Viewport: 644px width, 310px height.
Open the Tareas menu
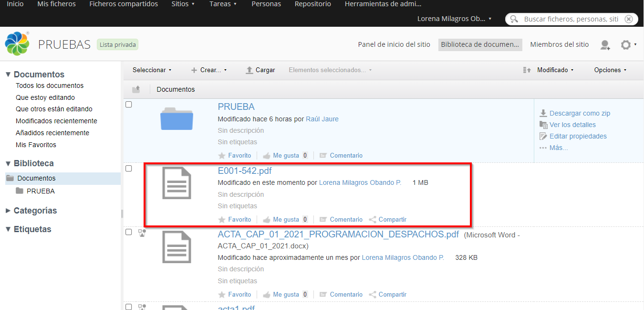tap(223, 4)
